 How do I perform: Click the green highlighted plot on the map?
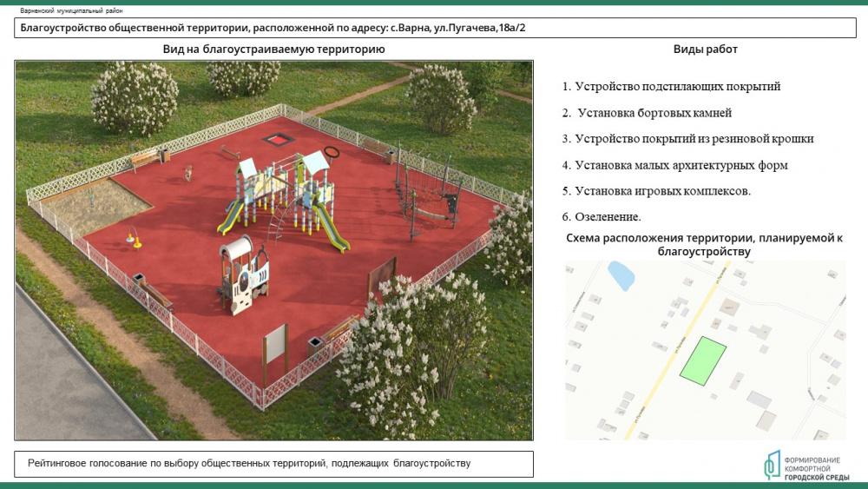[702, 361]
